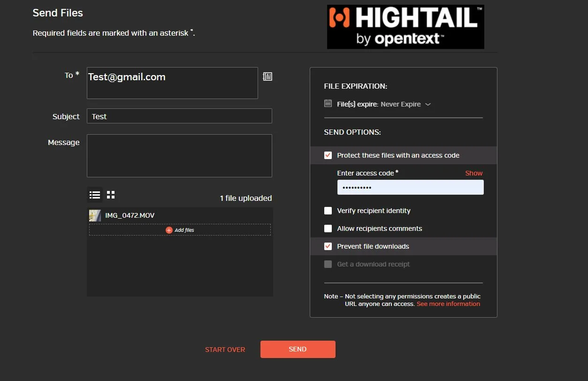
Task: Click the Prevent file downloads label
Action: (373, 246)
